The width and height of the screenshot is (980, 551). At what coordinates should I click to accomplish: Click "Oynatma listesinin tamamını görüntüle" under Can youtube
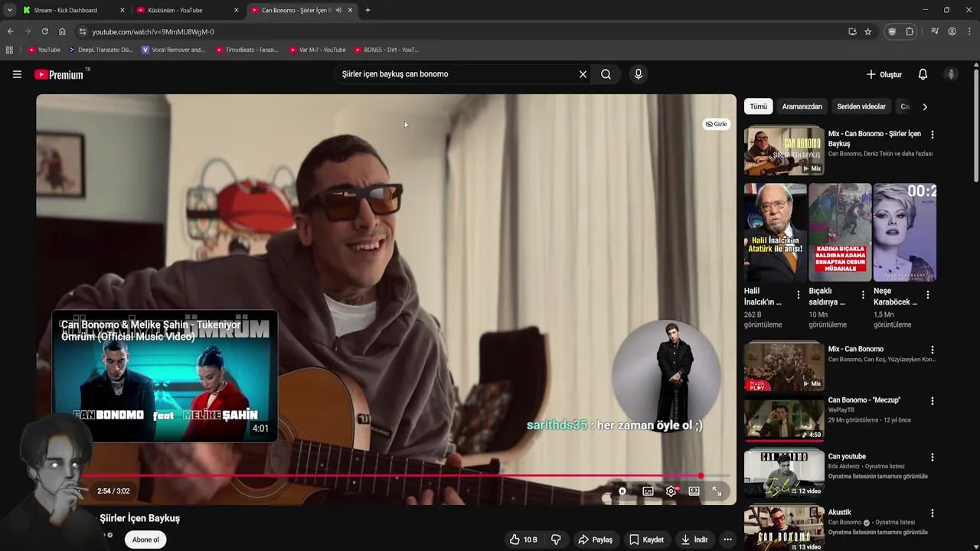pyautogui.click(x=877, y=476)
